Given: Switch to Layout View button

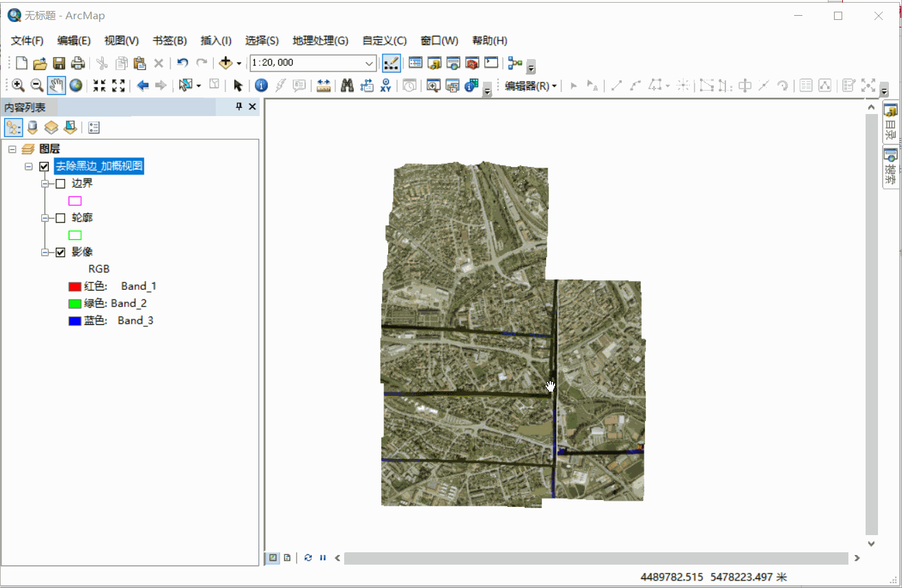Looking at the screenshot, I should [x=287, y=558].
